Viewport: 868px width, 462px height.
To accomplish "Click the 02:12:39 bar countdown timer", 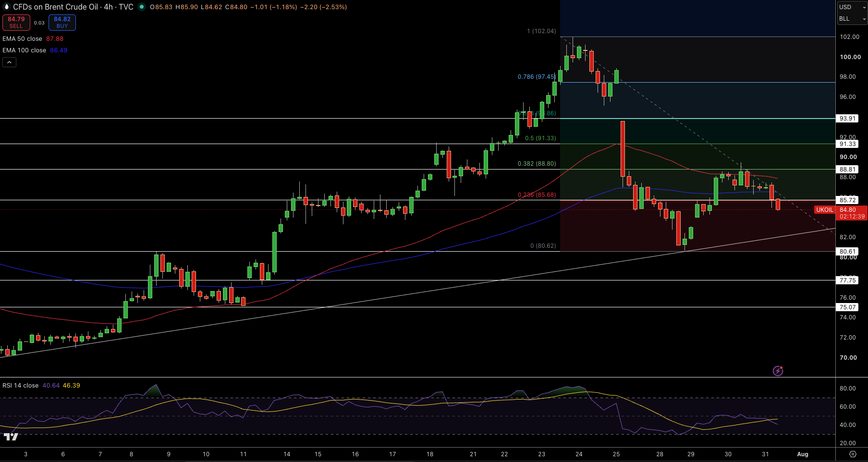I will [852, 217].
